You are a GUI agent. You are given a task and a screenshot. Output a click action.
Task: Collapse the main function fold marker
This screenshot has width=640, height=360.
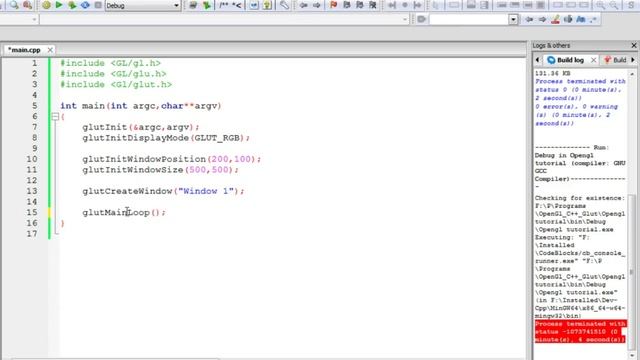55,117
